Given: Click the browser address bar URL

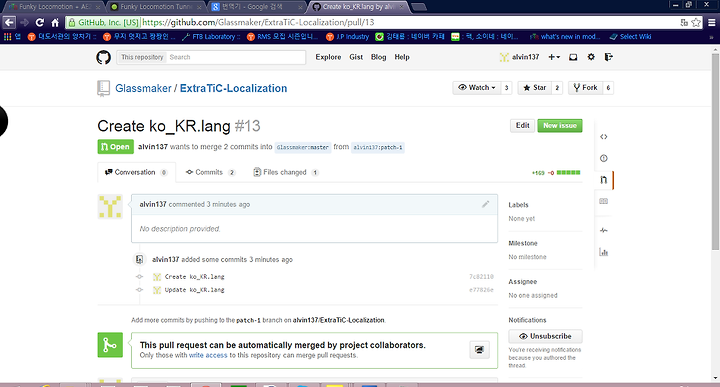Looking at the screenshot, I should 258,22.
